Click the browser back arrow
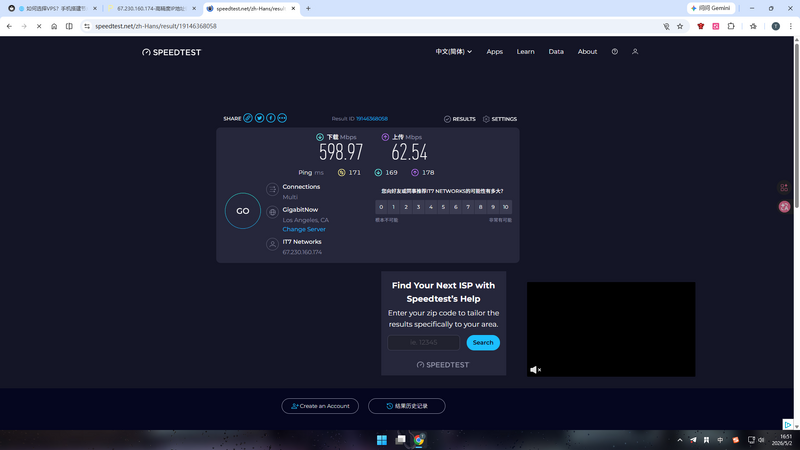 point(9,26)
